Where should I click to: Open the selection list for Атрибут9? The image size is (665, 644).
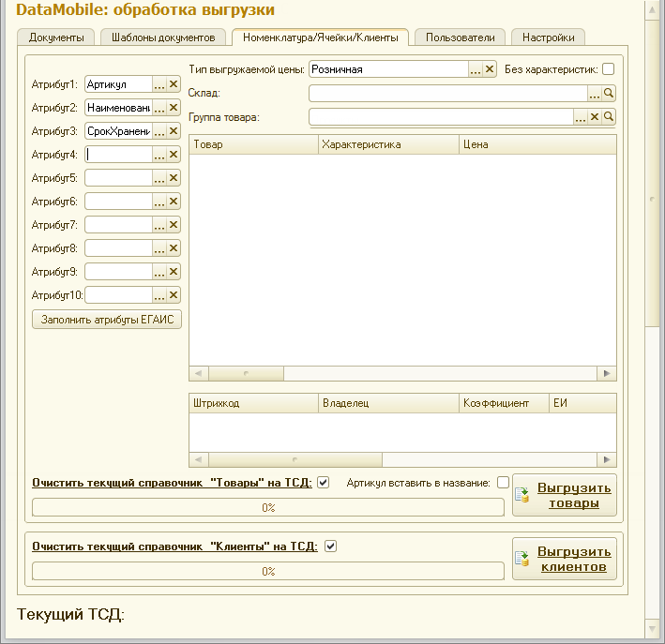159,271
